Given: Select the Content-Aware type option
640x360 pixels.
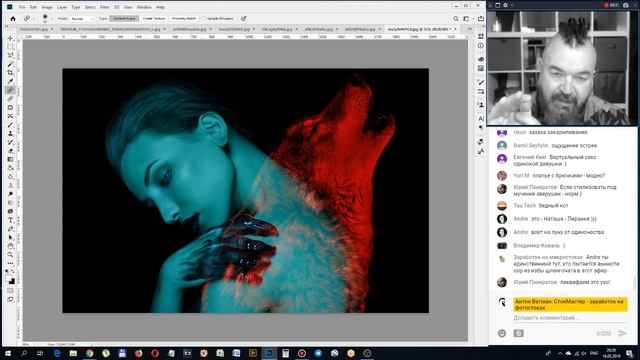Looking at the screenshot, I should [x=124, y=18].
